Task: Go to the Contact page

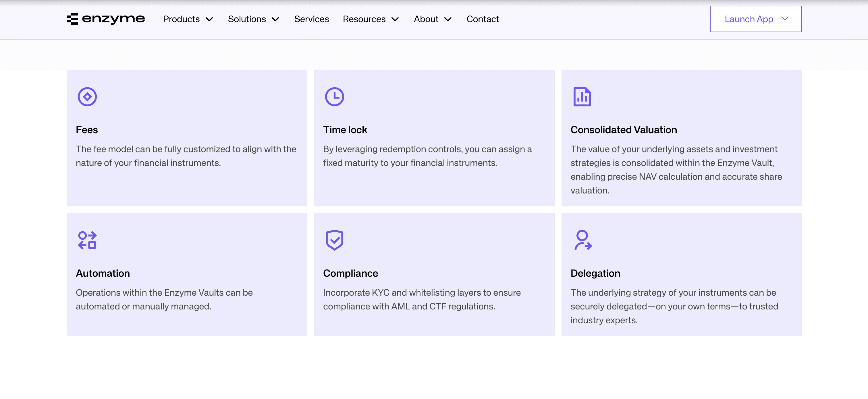Action: pyautogui.click(x=483, y=19)
